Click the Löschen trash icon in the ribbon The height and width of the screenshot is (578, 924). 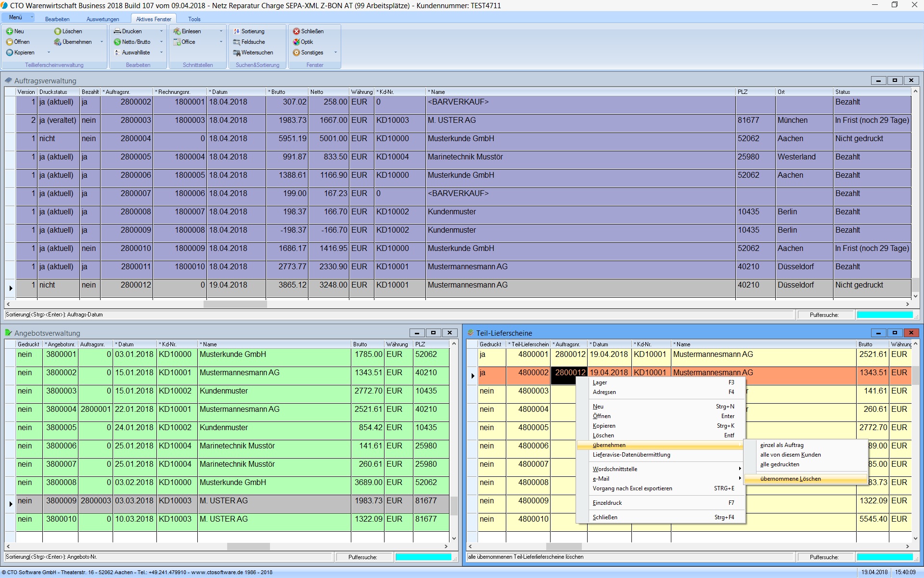58,31
